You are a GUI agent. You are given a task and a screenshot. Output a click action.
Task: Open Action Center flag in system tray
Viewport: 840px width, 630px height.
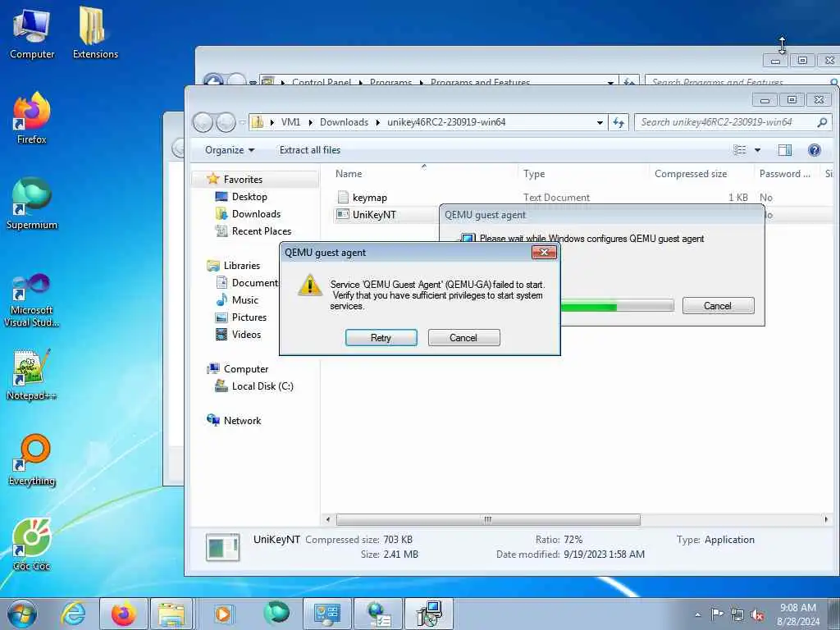click(717, 614)
